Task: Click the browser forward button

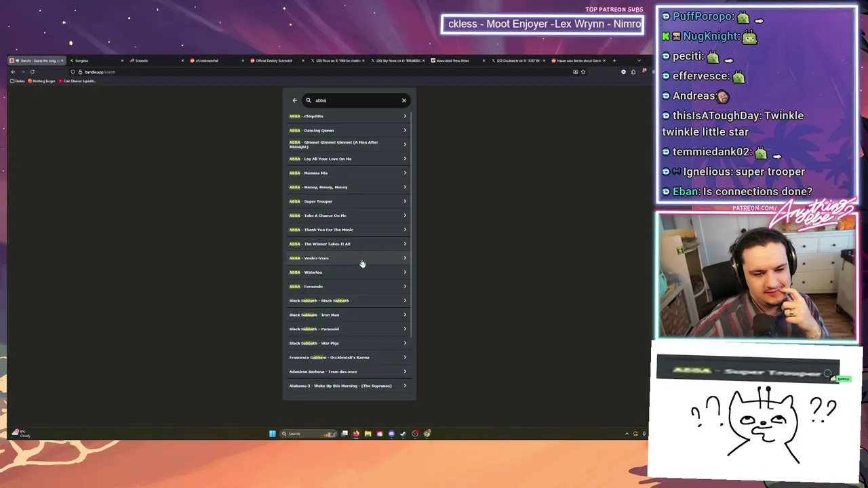Action: pos(22,72)
